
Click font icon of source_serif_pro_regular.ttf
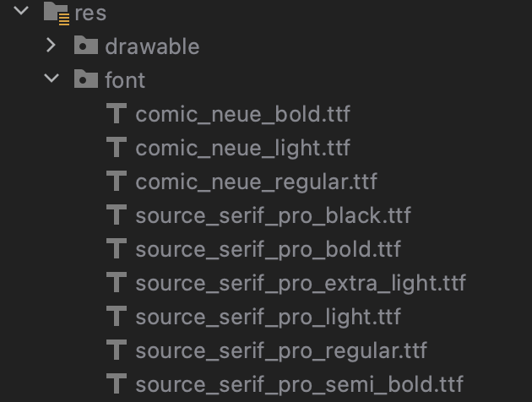pos(117,350)
